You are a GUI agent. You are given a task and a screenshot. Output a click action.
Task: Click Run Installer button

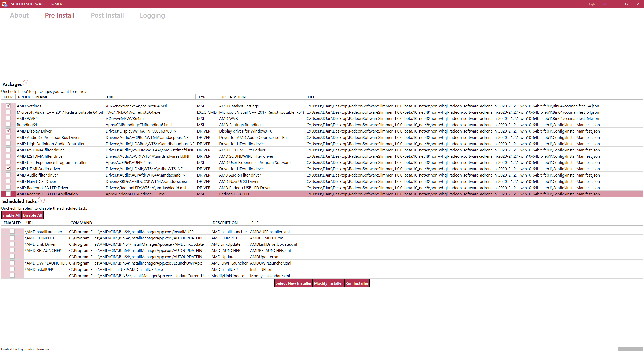click(357, 283)
